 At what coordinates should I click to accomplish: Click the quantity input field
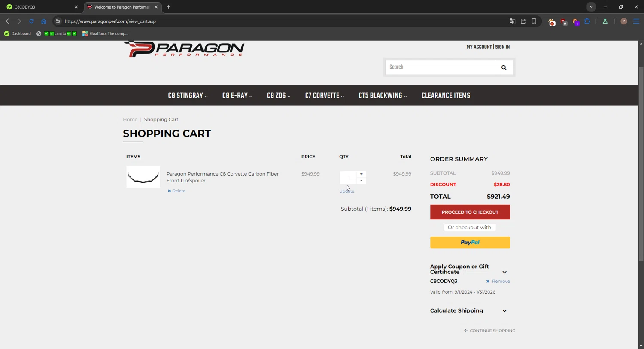[x=349, y=178]
